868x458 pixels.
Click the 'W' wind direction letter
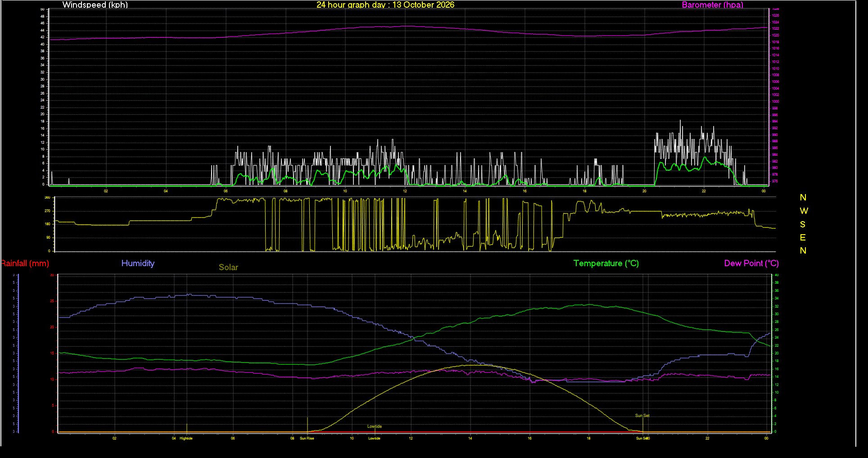[x=804, y=211]
